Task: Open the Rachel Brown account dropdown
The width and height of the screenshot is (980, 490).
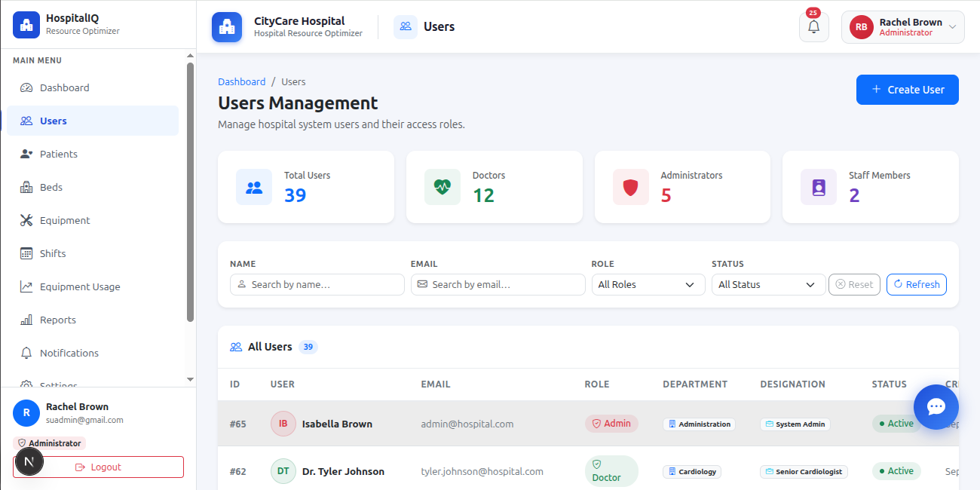Action: 903,27
